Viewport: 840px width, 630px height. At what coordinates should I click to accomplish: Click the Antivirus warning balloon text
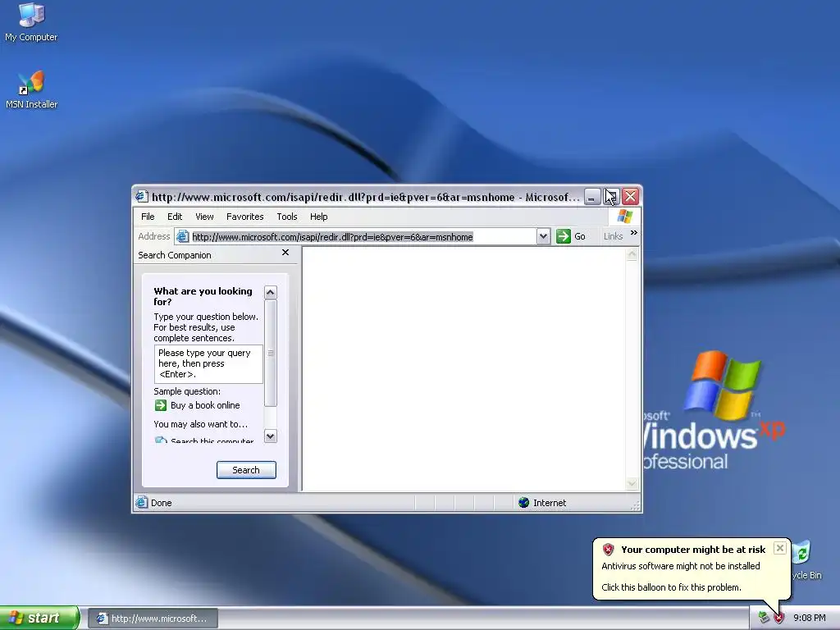(x=680, y=566)
